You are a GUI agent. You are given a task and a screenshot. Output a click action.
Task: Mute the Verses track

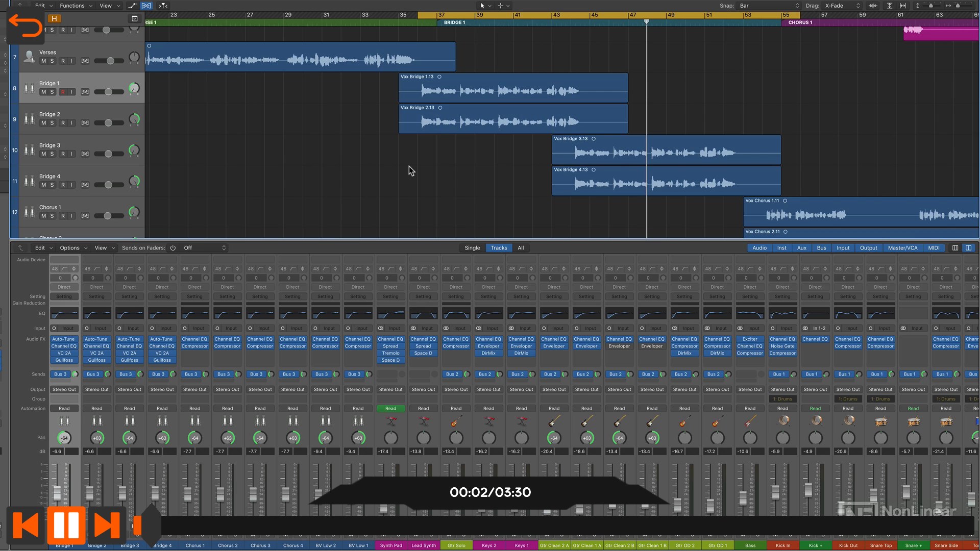(x=43, y=61)
